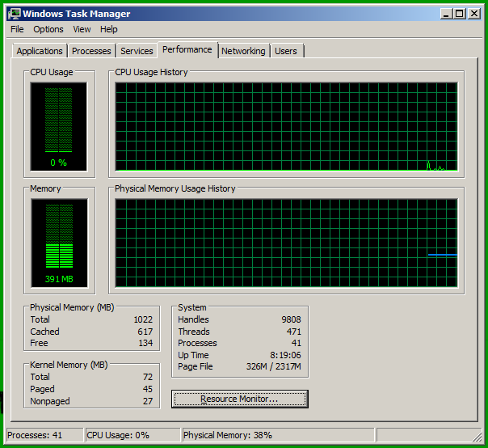Click the CPU Usage History graph

point(286,126)
